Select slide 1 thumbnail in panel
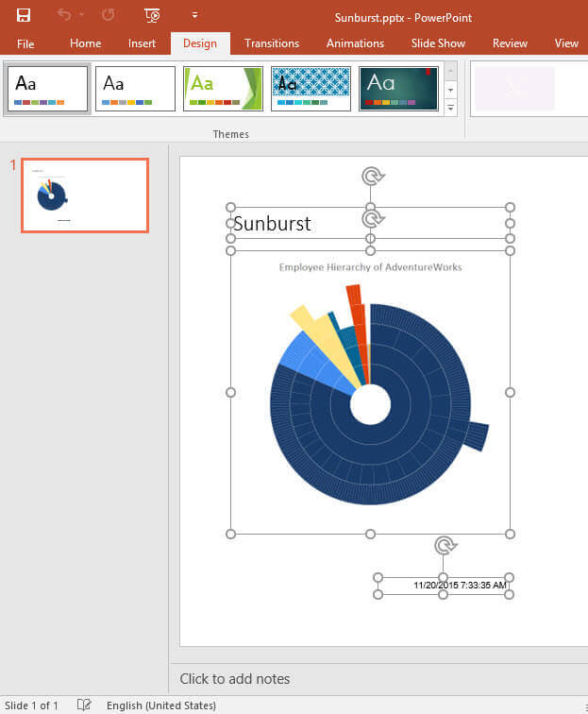 click(85, 195)
